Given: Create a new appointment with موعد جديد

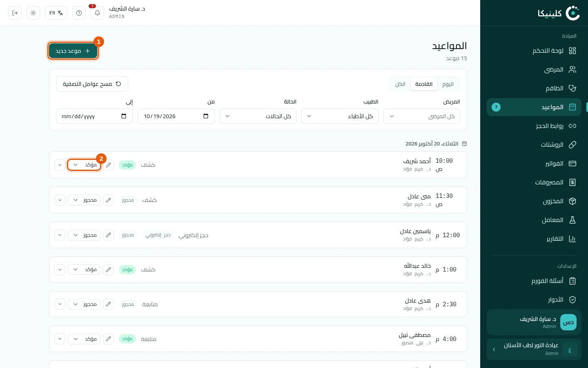Looking at the screenshot, I should (x=73, y=51).
